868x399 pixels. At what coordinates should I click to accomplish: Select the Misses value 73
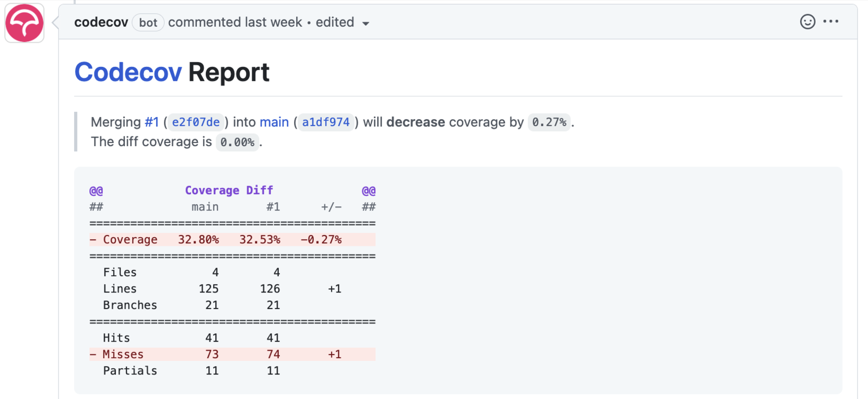coord(212,355)
